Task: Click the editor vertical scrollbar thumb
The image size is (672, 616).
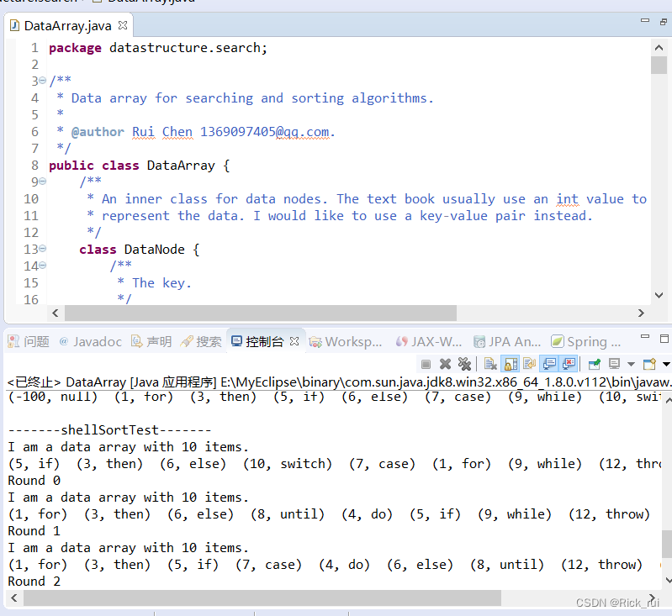Action: coord(659,65)
